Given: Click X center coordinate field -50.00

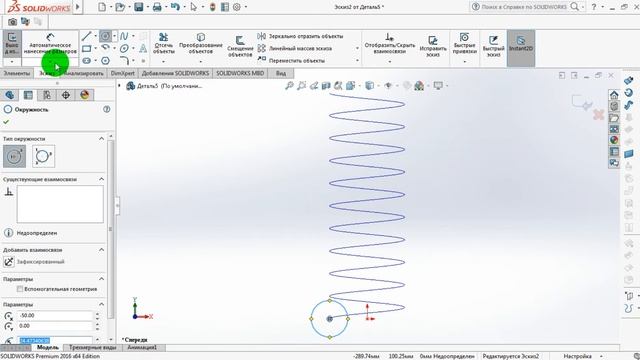Looking at the screenshot, I should (x=56, y=316).
